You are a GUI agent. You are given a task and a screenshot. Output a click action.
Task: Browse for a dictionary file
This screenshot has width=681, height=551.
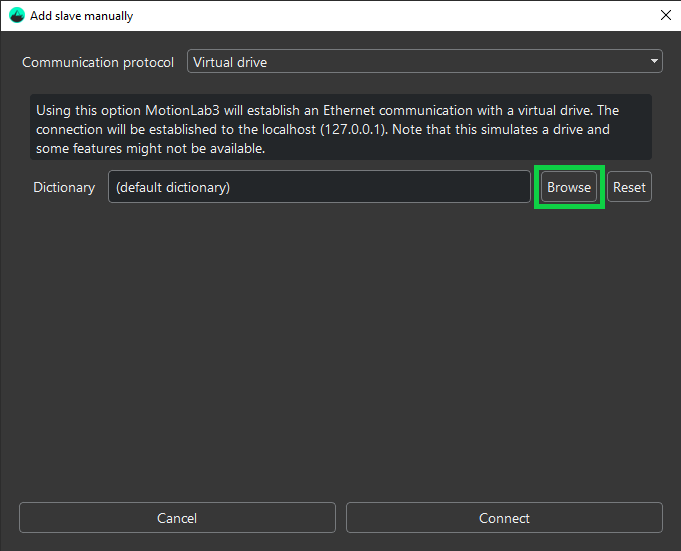(x=569, y=187)
